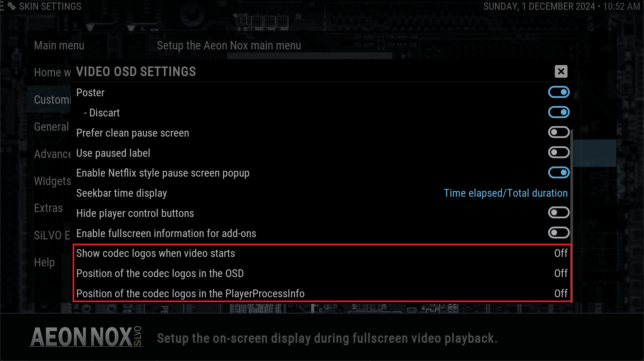Click the Skin Settings gear icon
This screenshot has width=644, height=361.
click(11, 6)
